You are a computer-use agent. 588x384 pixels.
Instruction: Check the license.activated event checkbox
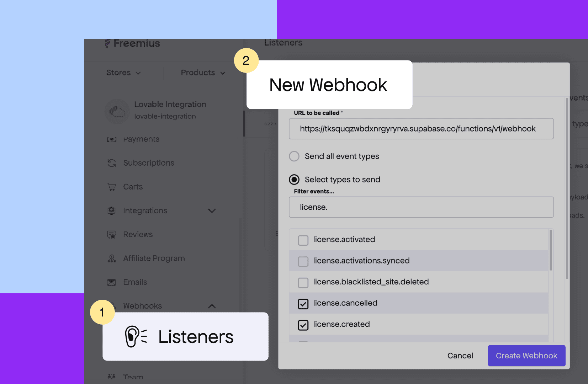[x=303, y=240]
